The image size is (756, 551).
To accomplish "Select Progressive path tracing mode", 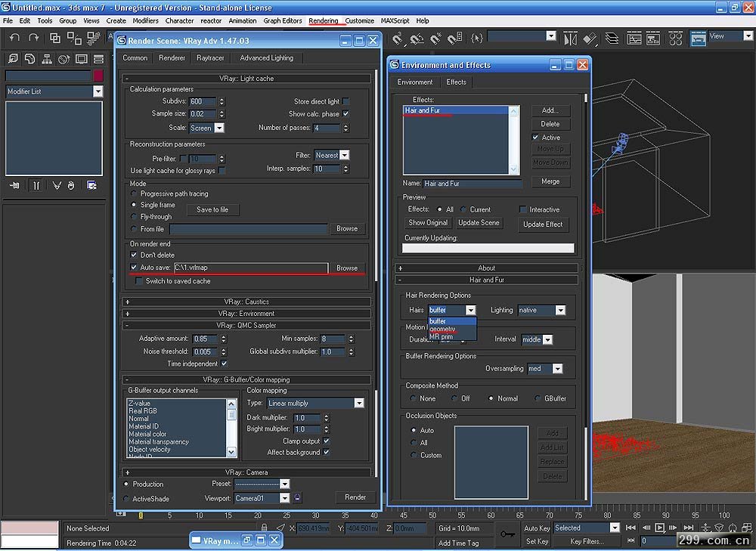I will [x=134, y=193].
